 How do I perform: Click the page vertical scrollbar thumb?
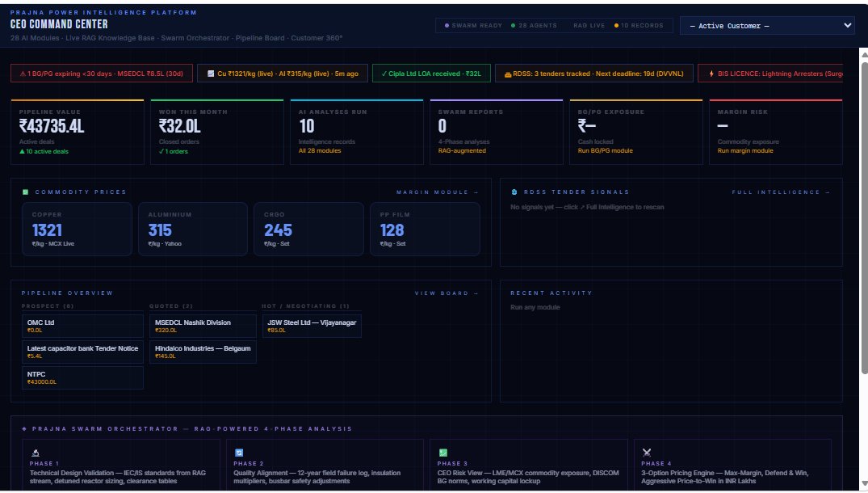(864, 217)
